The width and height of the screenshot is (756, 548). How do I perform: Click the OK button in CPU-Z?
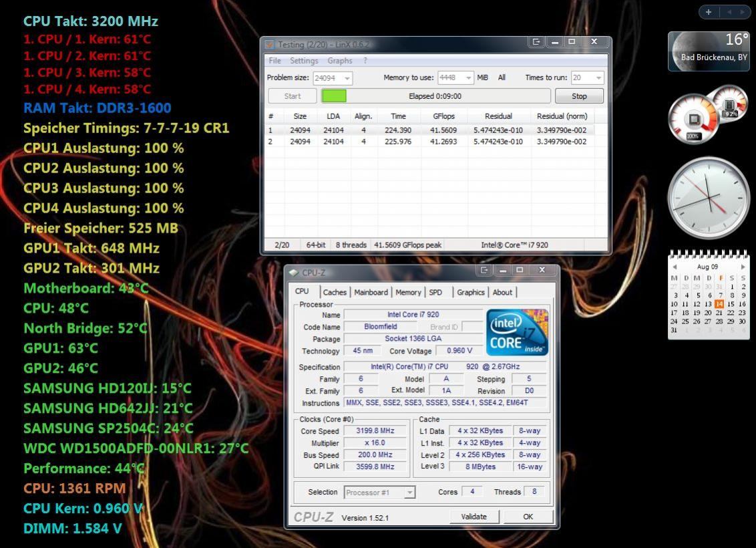click(x=528, y=517)
